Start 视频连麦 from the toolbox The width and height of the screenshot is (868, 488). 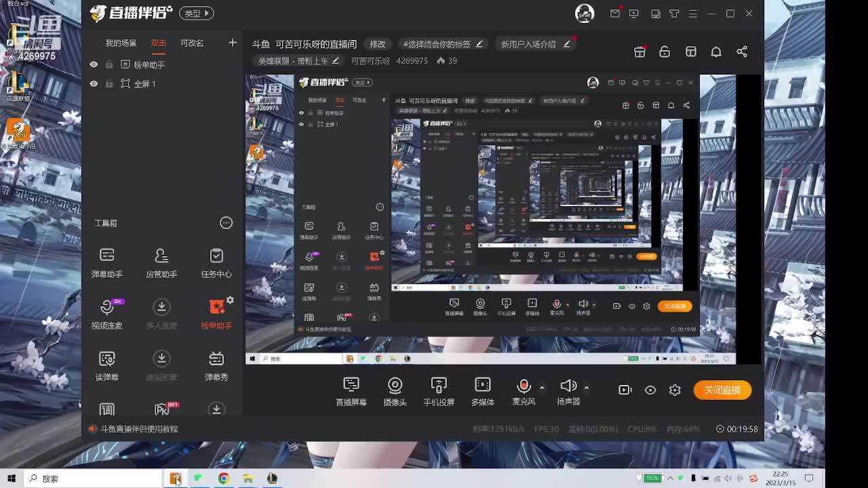coord(106,314)
